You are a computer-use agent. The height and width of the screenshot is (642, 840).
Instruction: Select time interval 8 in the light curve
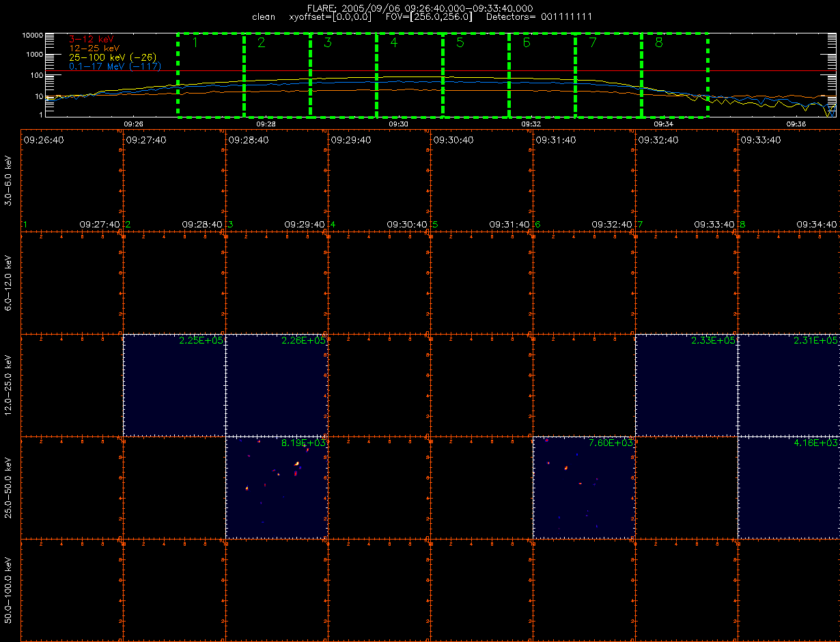point(675,75)
